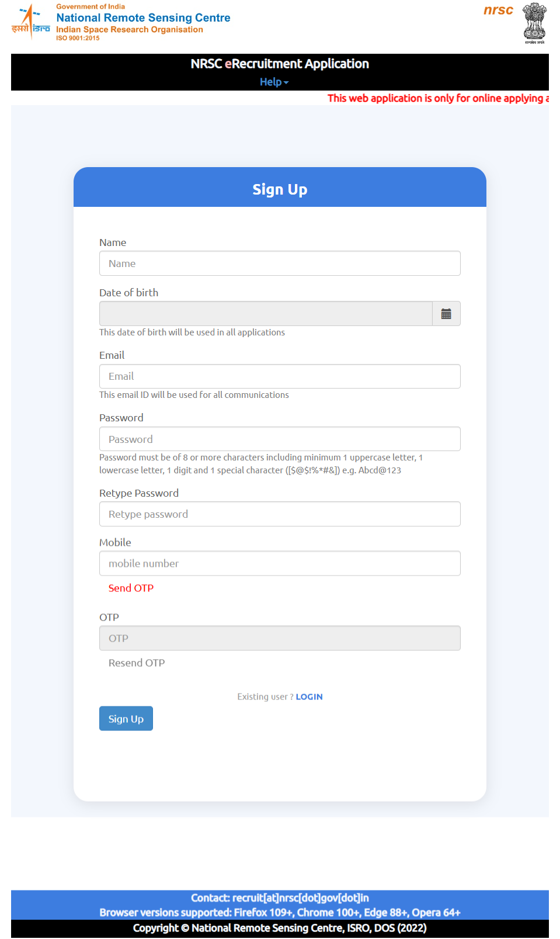Click the ISRO logo in header
The image size is (560, 939).
pos(30,22)
